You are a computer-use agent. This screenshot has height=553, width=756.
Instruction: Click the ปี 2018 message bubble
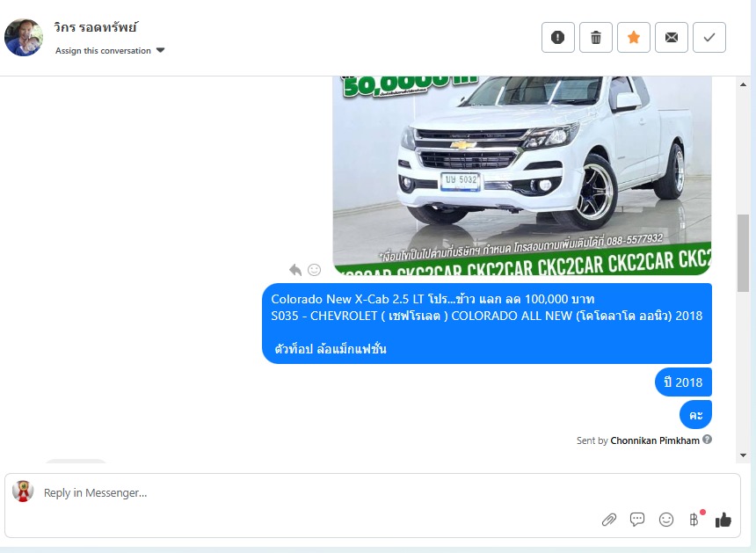coord(683,382)
